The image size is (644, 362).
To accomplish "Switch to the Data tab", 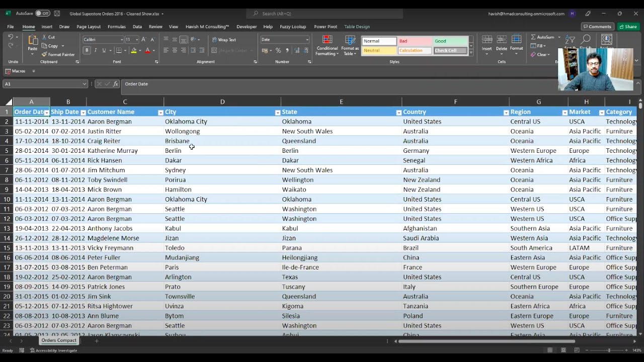I will (137, 27).
